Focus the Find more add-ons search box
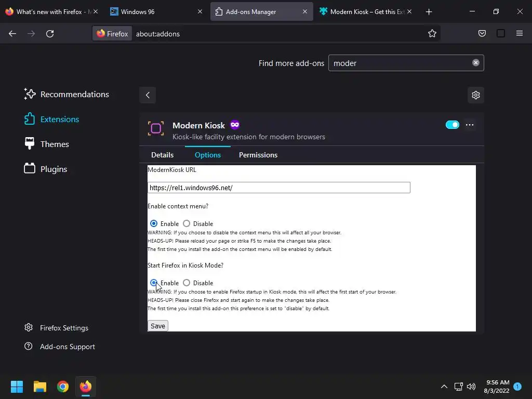 point(406,63)
